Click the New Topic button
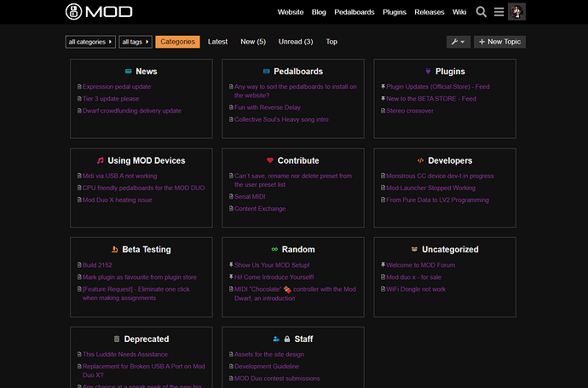Screen dimensions: 588x388 (499, 42)
